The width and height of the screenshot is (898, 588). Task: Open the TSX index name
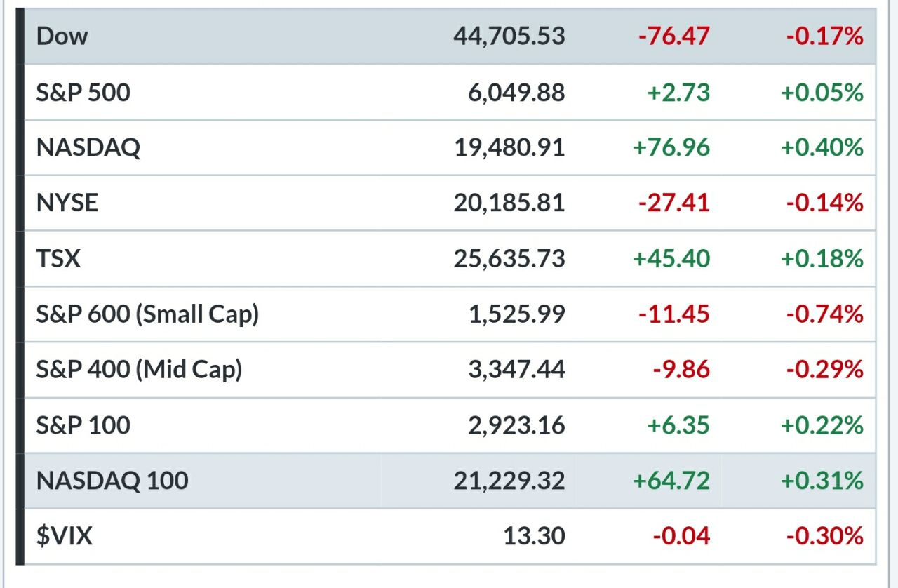pos(58,258)
